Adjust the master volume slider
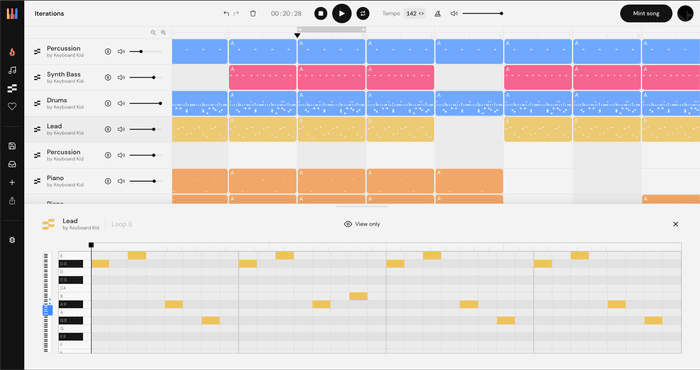Viewport: 700px width, 370px height. [x=483, y=13]
